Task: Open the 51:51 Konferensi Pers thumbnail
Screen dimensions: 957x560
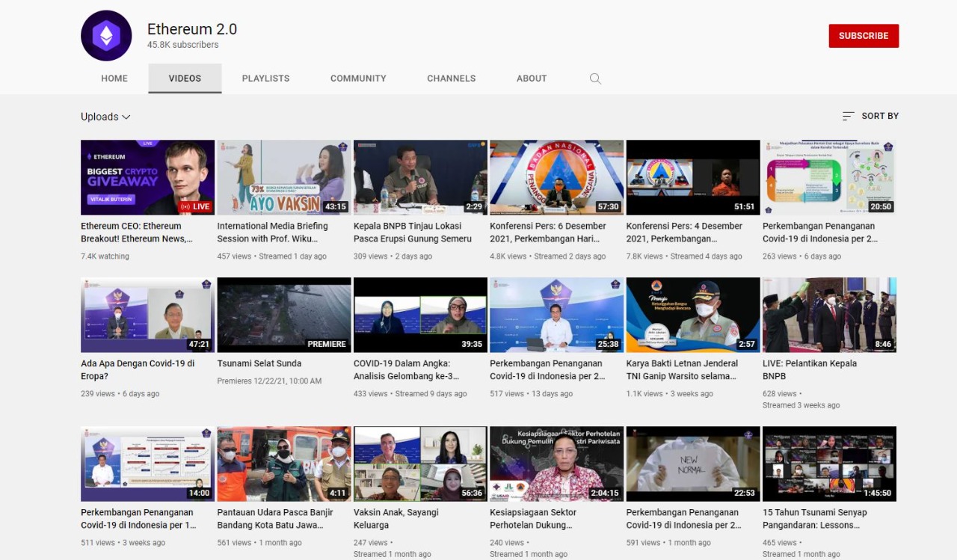Action: click(x=693, y=177)
